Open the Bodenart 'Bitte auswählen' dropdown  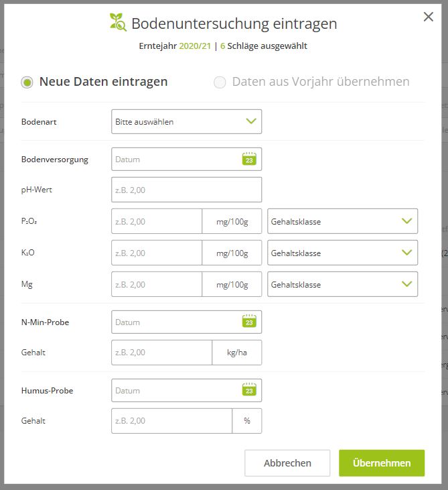tap(186, 121)
